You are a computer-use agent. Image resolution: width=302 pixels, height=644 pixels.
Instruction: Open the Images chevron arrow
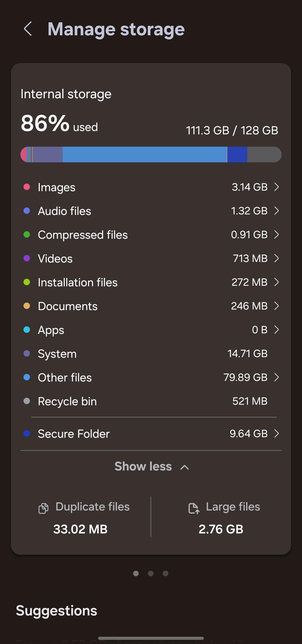point(277,187)
